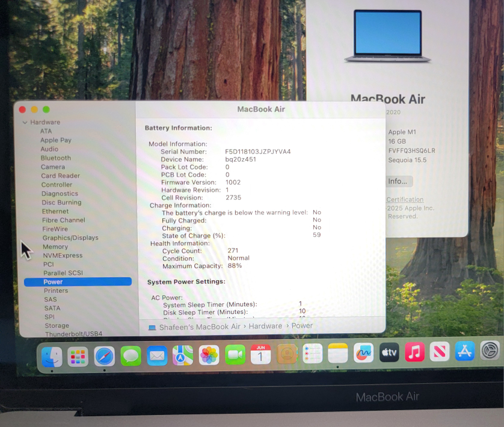Screen dimensions: 504x427
Task: Open Graphics/Displays entry
Action: (71, 238)
